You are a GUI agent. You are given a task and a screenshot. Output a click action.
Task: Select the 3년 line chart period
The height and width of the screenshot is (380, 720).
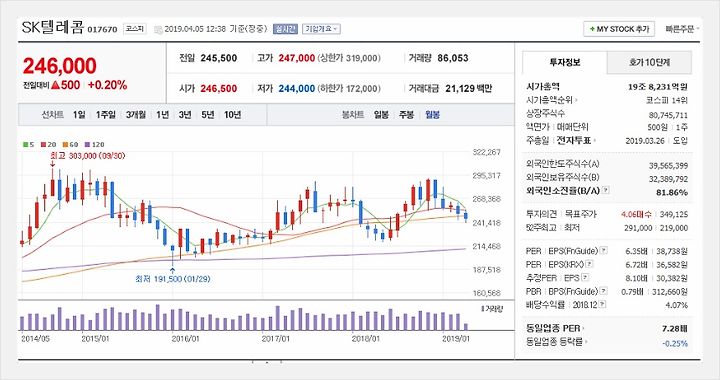[x=185, y=115]
